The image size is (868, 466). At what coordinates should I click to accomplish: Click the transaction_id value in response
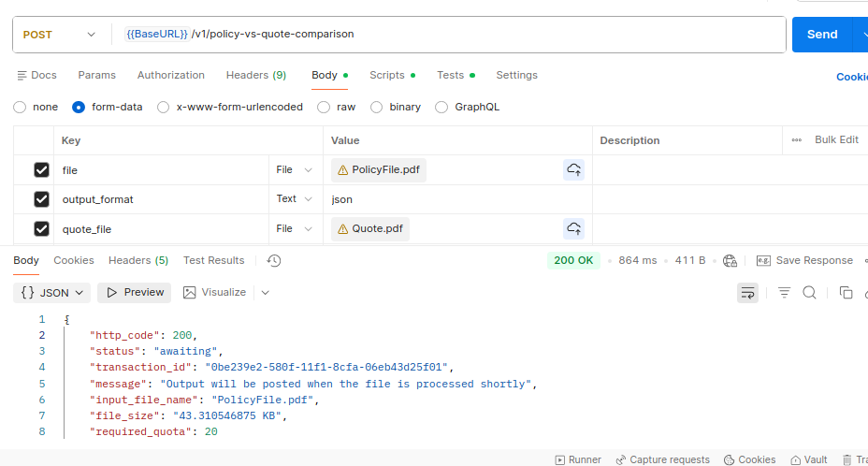(x=326, y=368)
